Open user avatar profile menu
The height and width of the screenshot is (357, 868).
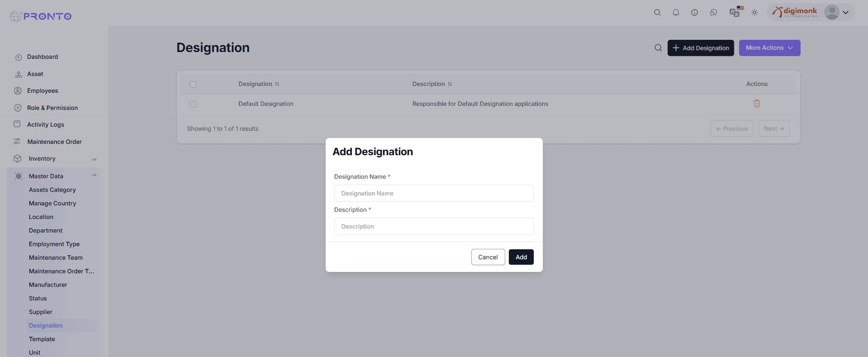832,12
